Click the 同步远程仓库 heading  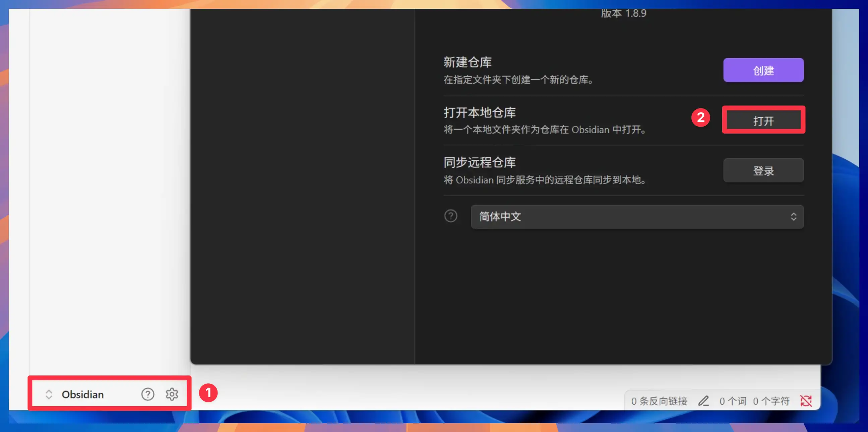(x=480, y=162)
